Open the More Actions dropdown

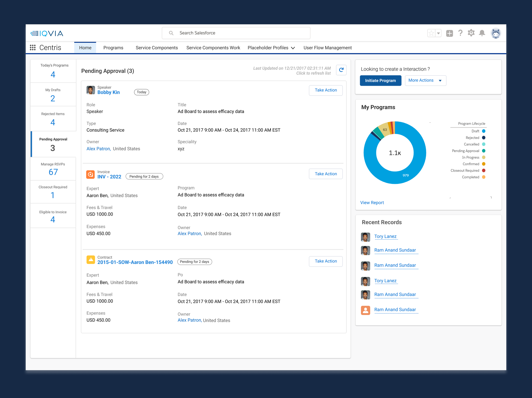coord(425,80)
